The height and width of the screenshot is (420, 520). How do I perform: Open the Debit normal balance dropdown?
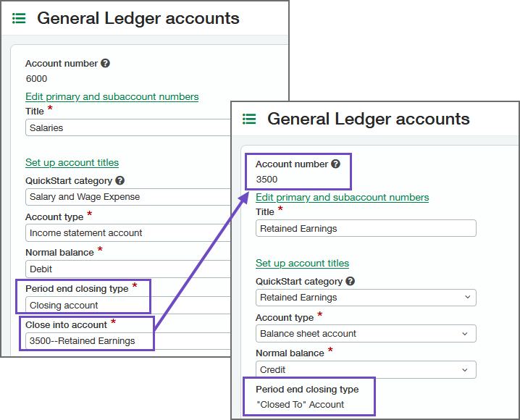click(x=127, y=269)
